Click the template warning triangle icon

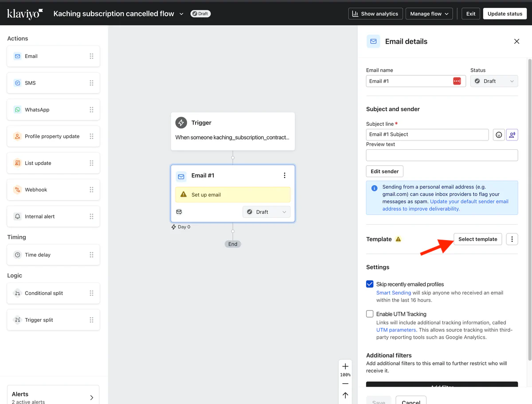398,239
